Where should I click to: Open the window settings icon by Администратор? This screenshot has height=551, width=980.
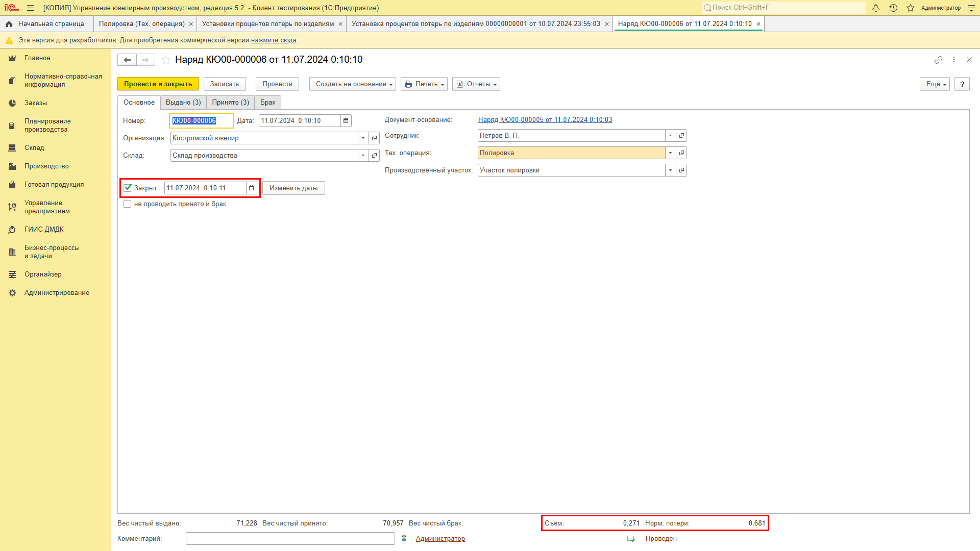click(x=971, y=8)
